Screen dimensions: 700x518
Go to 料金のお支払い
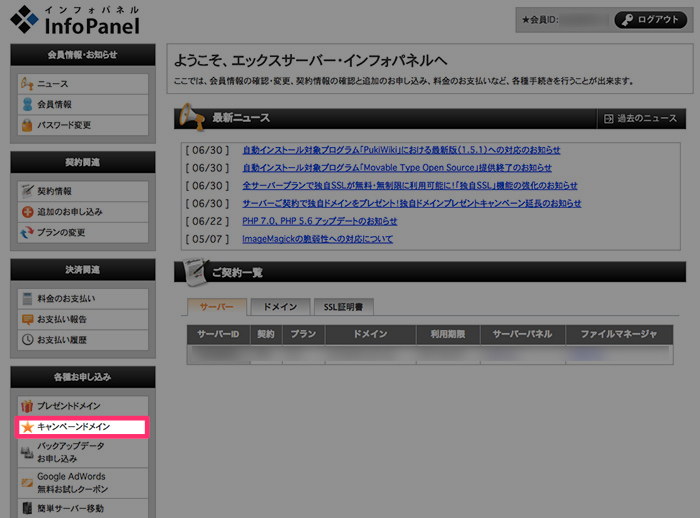[x=83, y=298]
